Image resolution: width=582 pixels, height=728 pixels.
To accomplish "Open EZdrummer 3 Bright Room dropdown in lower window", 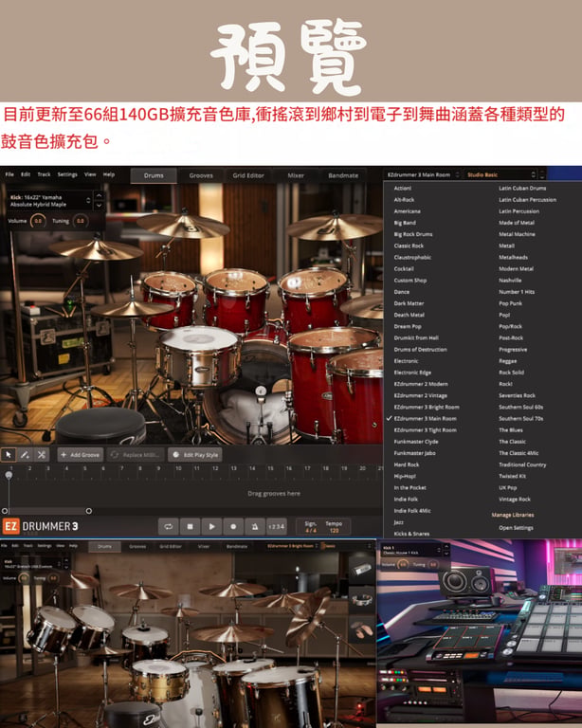I will 293,546.
